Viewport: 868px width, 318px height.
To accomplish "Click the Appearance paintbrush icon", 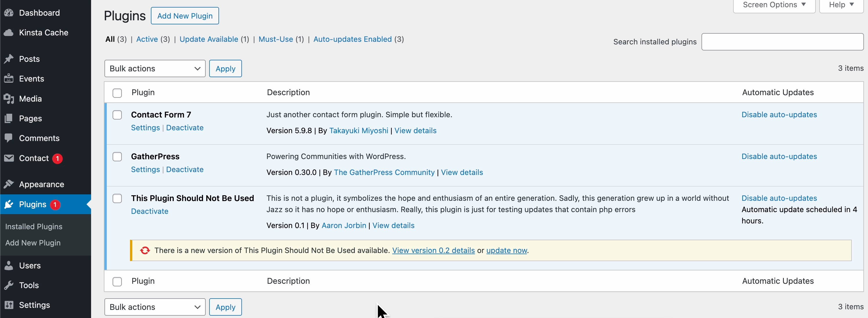I will pyautogui.click(x=9, y=184).
